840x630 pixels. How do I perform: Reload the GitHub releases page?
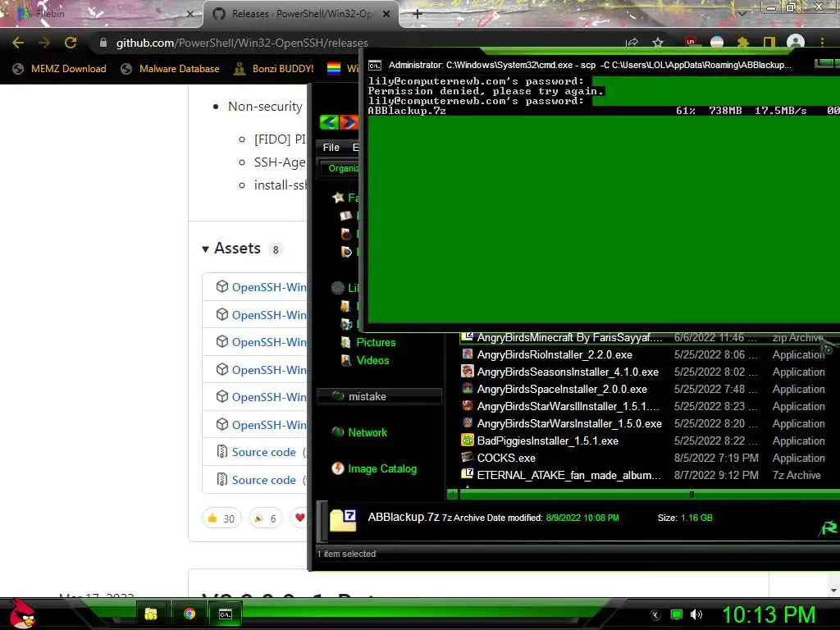point(71,43)
